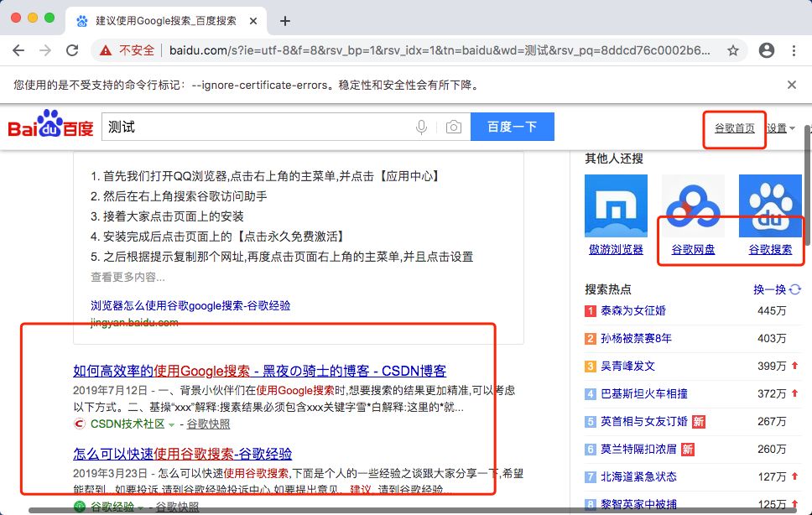Expand the 设置 dropdown menu
812x515 pixels.
[x=780, y=127]
